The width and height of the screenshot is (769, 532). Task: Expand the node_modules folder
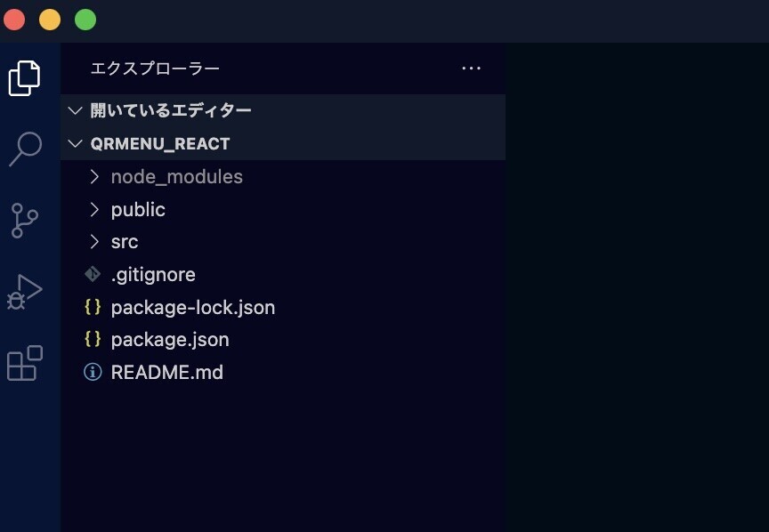click(94, 176)
